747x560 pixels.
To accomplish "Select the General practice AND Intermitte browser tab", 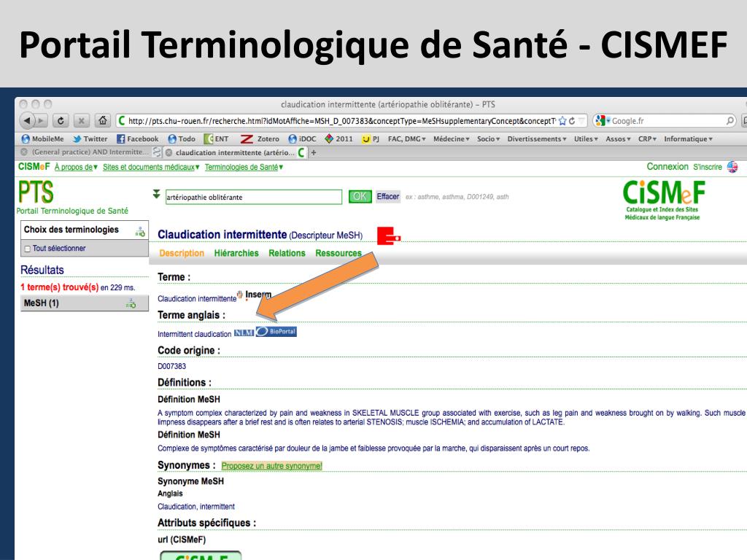I will point(90,152).
